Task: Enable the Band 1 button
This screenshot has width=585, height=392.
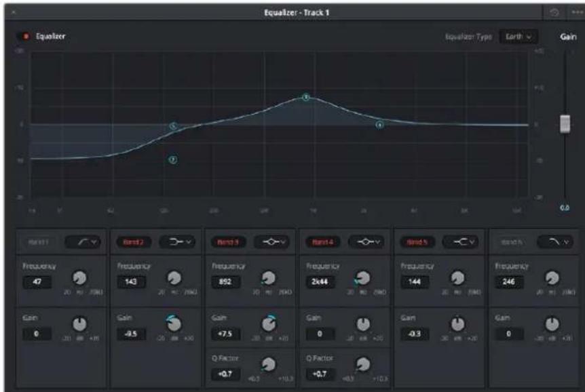Action: [38, 242]
